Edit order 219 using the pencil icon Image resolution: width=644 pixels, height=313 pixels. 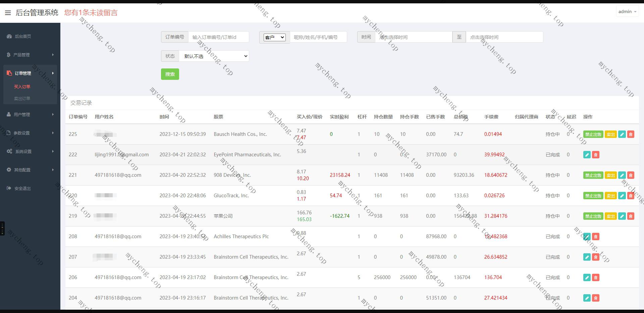click(622, 216)
